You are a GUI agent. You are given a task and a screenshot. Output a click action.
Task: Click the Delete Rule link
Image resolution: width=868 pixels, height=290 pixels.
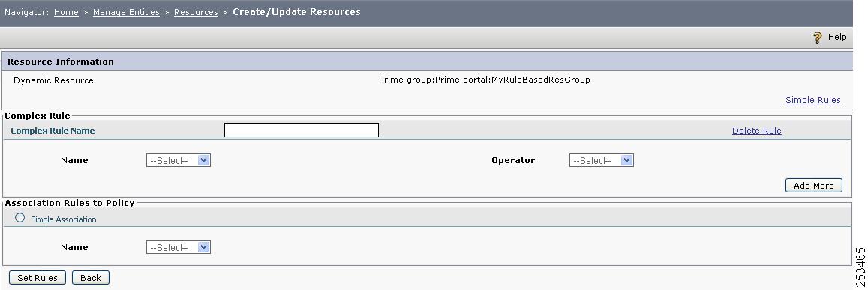click(x=757, y=131)
